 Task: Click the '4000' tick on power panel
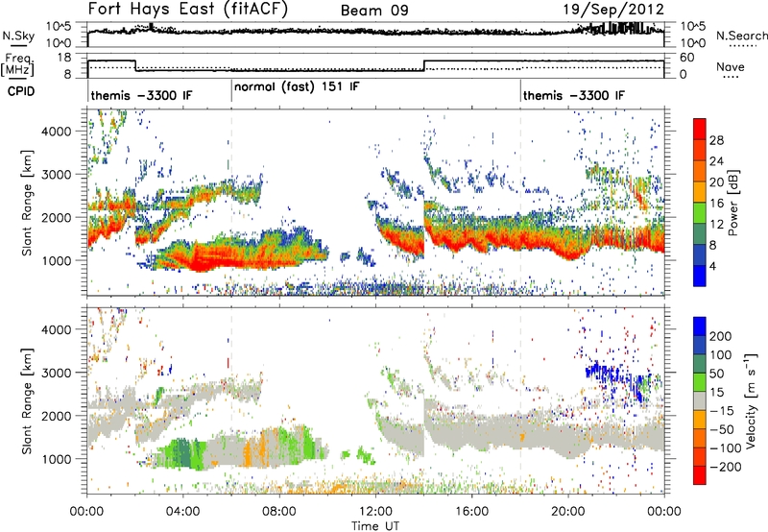[56, 132]
